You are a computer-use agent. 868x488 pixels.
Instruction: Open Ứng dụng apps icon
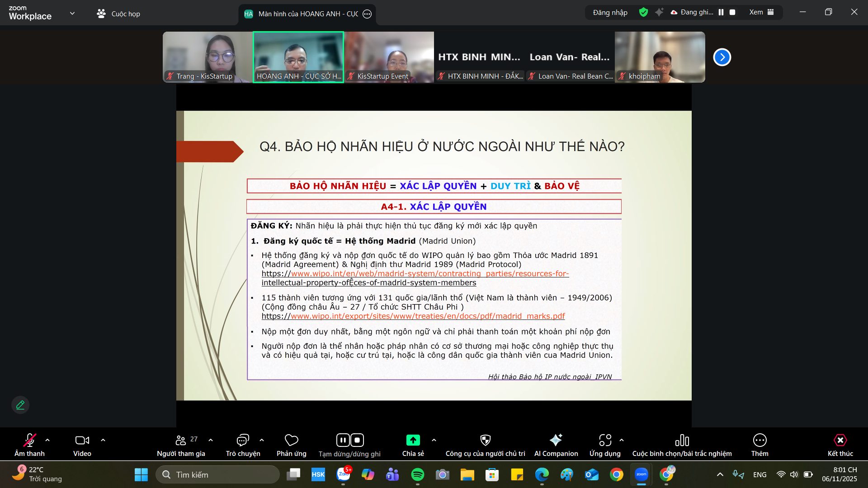pyautogui.click(x=605, y=440)
